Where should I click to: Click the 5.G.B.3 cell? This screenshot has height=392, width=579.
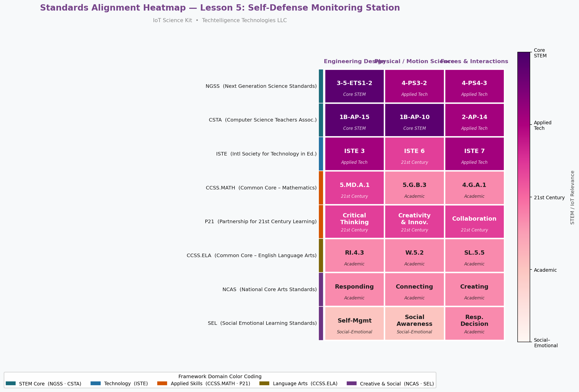(414, 188)
